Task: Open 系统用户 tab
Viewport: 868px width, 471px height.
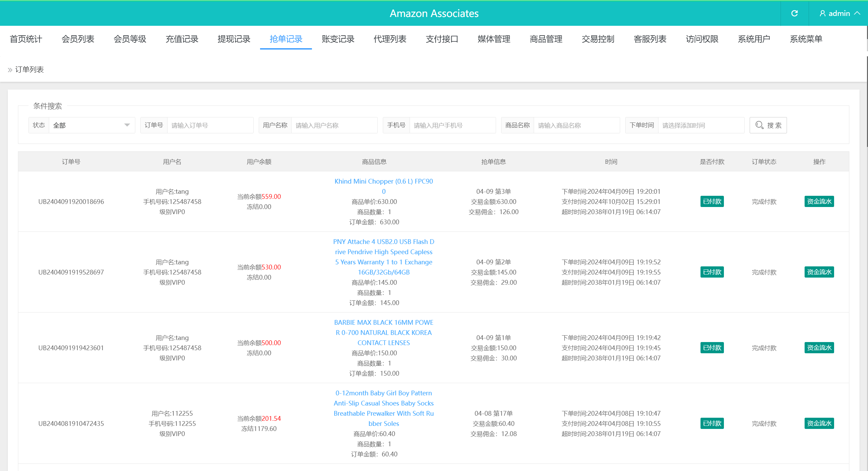Action: 754,39
